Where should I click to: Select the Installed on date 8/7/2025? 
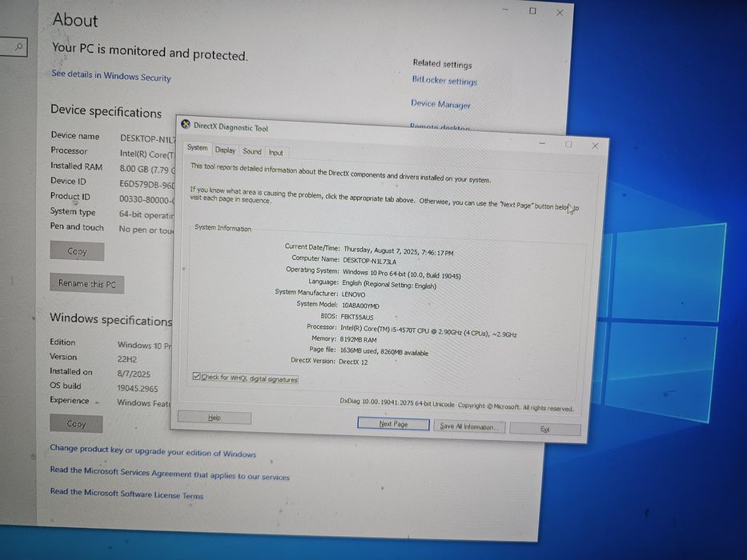point(134,374)
